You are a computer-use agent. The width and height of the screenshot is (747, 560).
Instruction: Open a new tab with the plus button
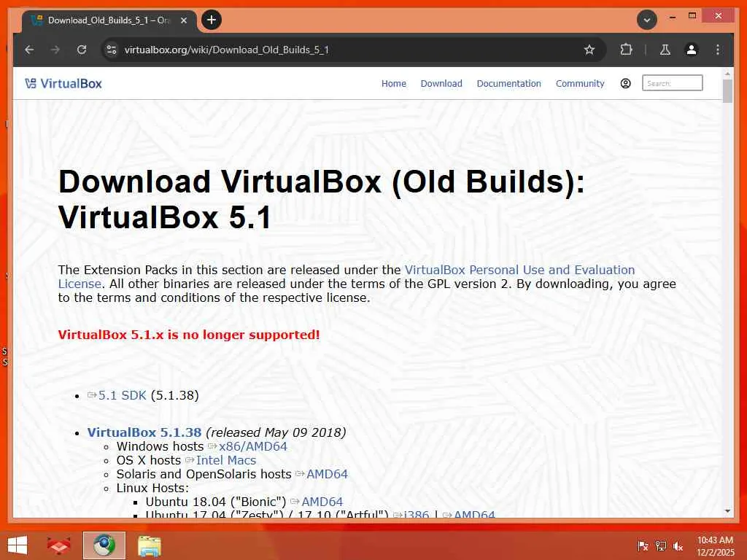pyautogui.click(x=212, y=20)
